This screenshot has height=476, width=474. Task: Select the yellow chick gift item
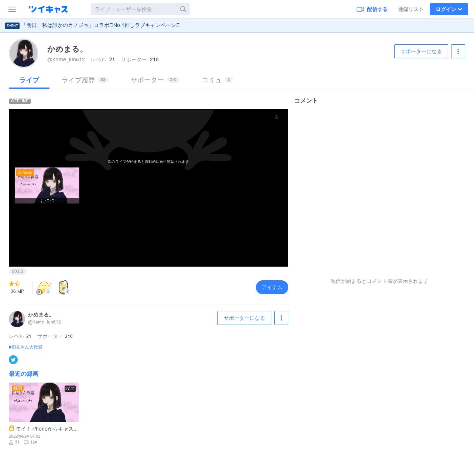click(x=44, y=288)
